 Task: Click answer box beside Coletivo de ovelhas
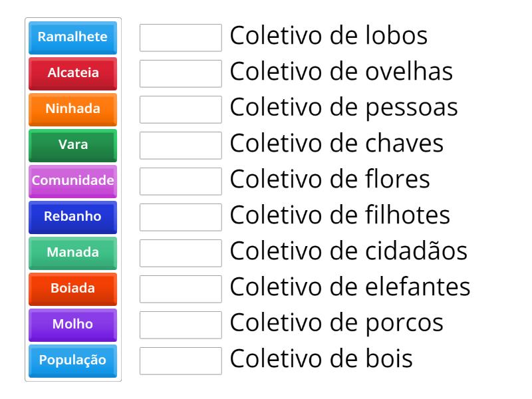click(180, 74)
